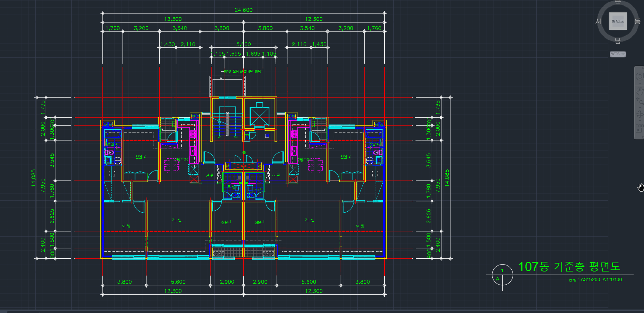Click the 서 (west) ViewCube compass label
Image resolution: width=644 pixels, height=313 pixels.
tap(598, 21)
